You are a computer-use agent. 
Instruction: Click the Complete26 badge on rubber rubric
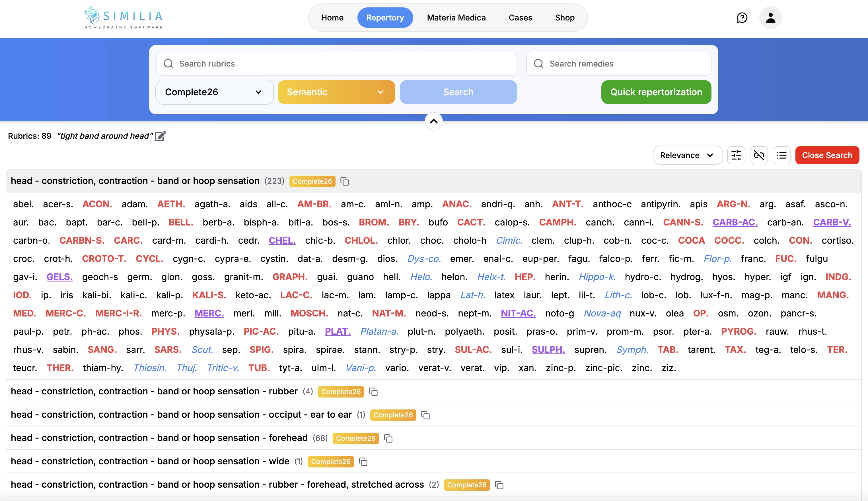pyautogui.click(x=341, y=392)
